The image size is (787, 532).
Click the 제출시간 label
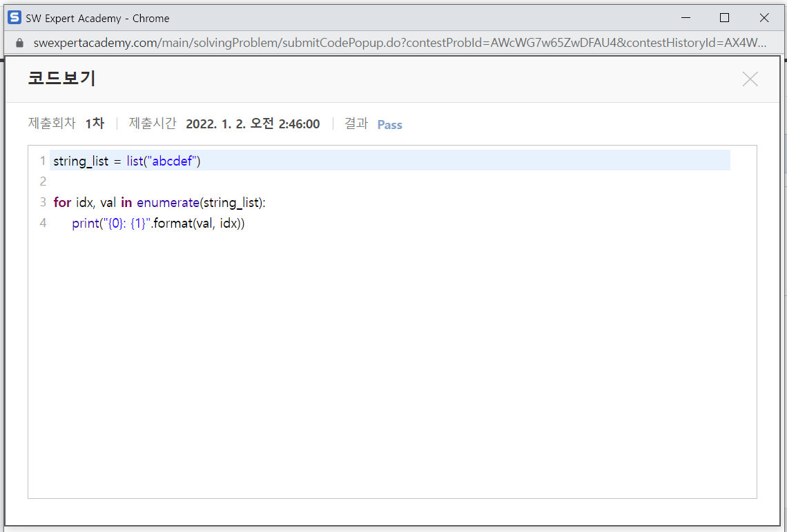(153, 124)
